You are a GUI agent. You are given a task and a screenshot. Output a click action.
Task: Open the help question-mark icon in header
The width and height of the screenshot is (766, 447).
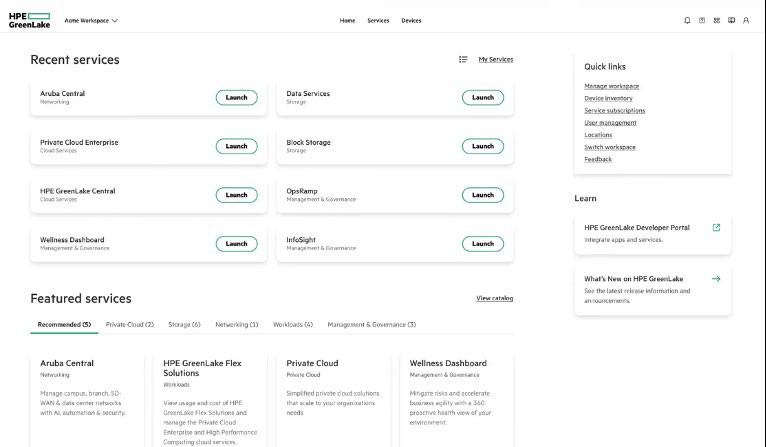[x=702, y=21]
